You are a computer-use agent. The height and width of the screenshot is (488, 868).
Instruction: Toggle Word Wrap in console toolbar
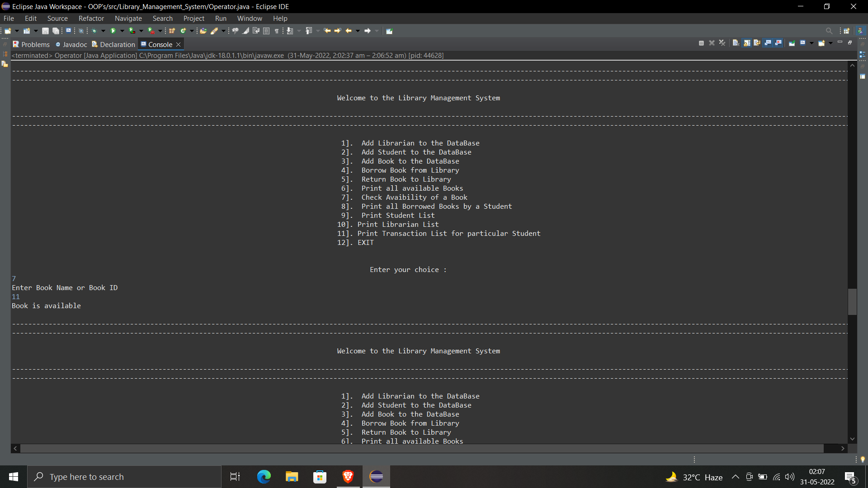coord(757,43)
